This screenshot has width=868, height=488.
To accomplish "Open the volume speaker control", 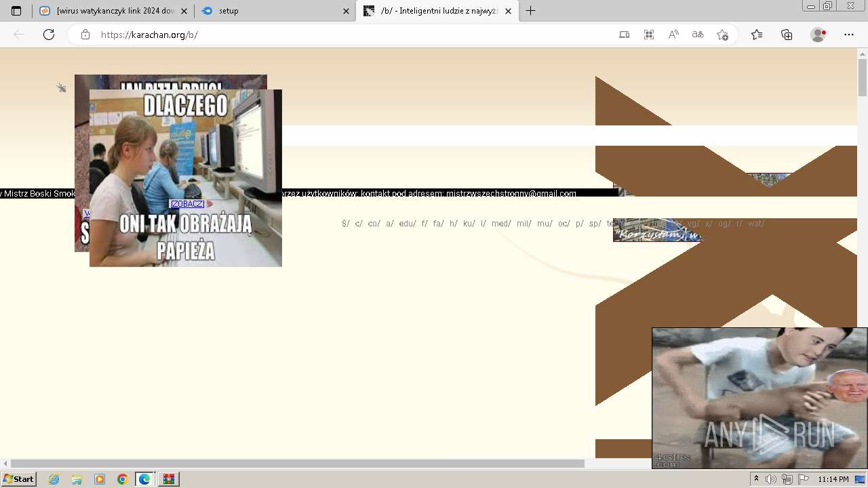I will [x=771, y=479].
